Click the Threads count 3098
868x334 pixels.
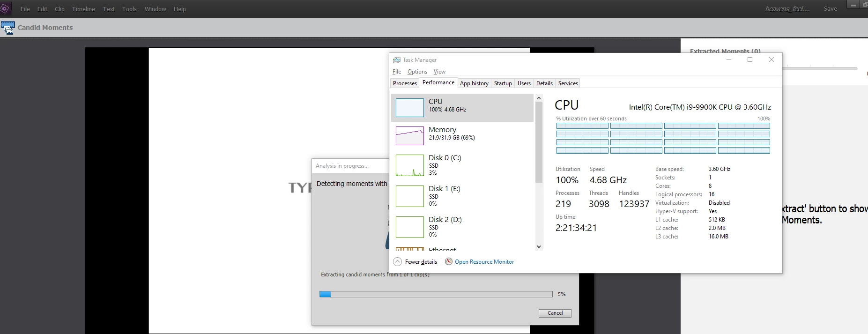point(599,204)
